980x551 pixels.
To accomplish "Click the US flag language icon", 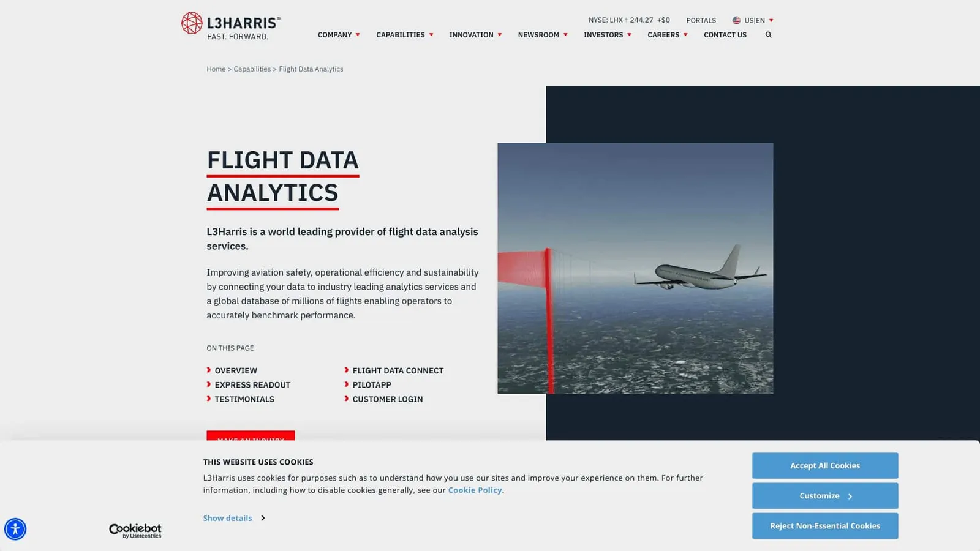I will (x=736, y=20).
